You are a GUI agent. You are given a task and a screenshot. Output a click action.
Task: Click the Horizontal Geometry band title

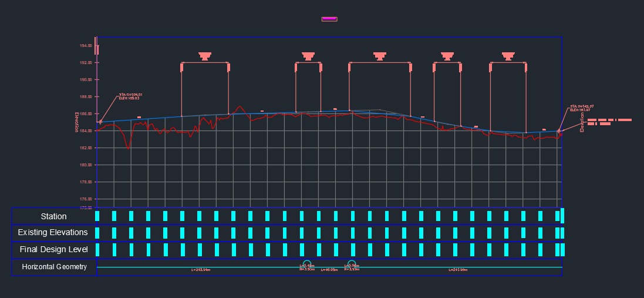pos(54,267)
